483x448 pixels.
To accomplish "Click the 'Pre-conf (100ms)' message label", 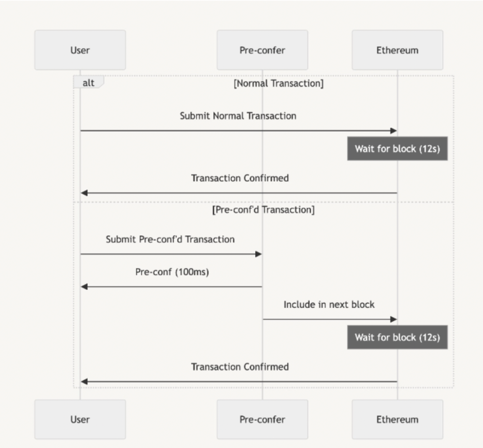I will tap(172, 272).
